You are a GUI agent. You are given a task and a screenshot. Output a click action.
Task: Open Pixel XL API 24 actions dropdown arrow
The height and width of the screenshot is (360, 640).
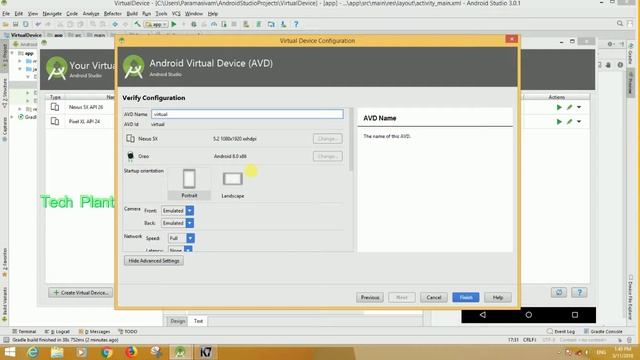tap(579, 122)
